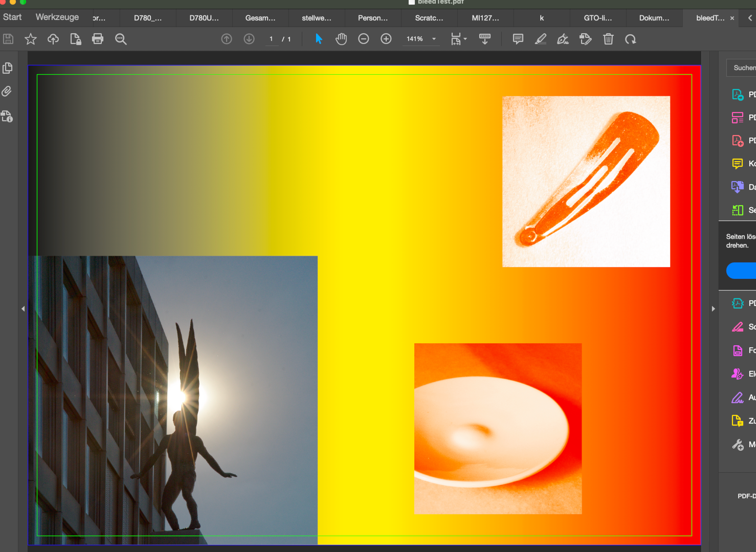Zoom out with the minus icon
This screenshot has width=756, height=552.
click(x=364, y=39)
